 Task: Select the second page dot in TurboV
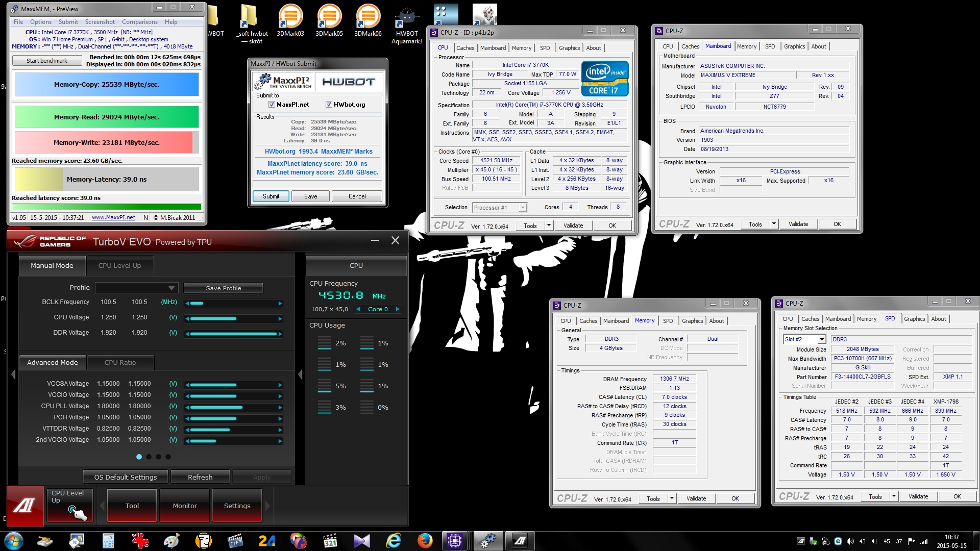coord(149,457)
